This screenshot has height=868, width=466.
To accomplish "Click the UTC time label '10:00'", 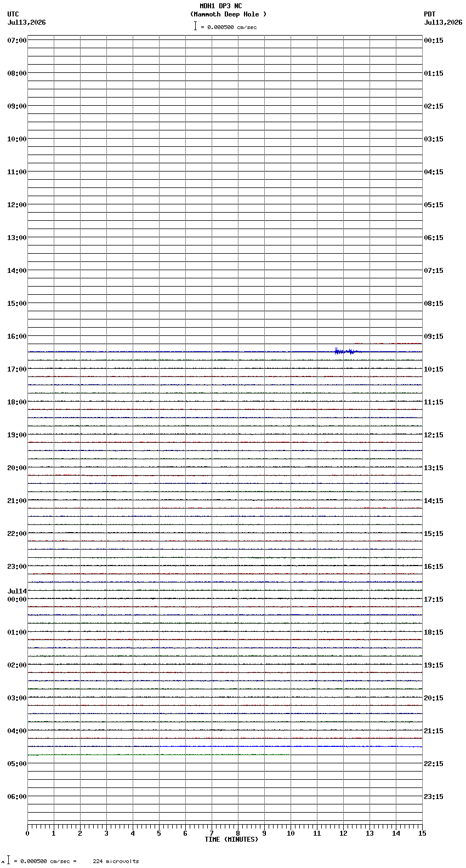I will tap(17, 139).
